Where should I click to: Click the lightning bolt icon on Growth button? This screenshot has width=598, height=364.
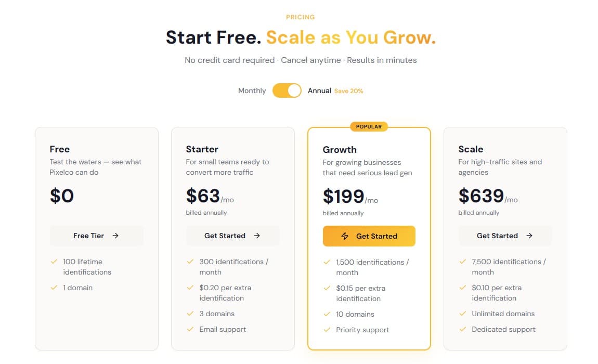pyautogui.click(x=345, y=236)
